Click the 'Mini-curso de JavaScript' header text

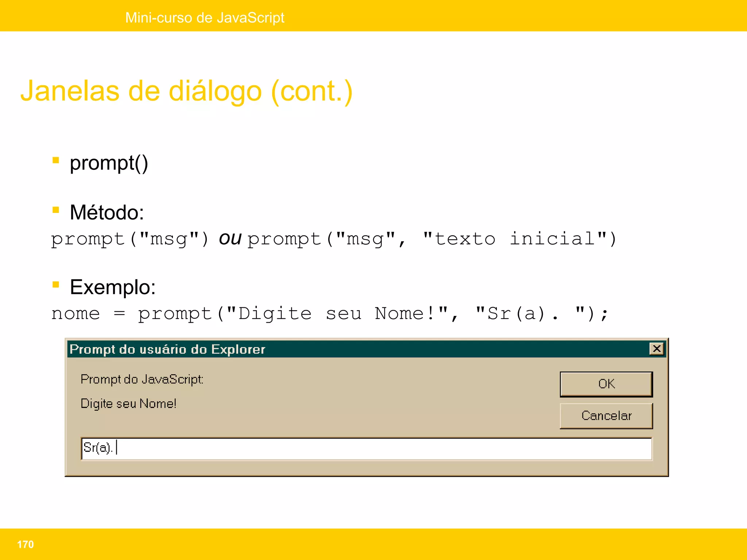(205, 17)
